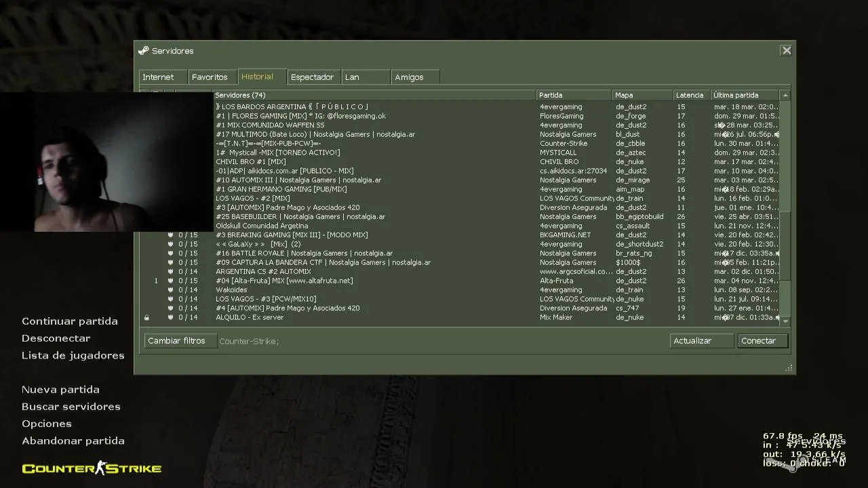Click the shield icon on #09 CAPTURA LA BANDERA row
The width and height of the screenshot is (868, 488).
[171, 262]
